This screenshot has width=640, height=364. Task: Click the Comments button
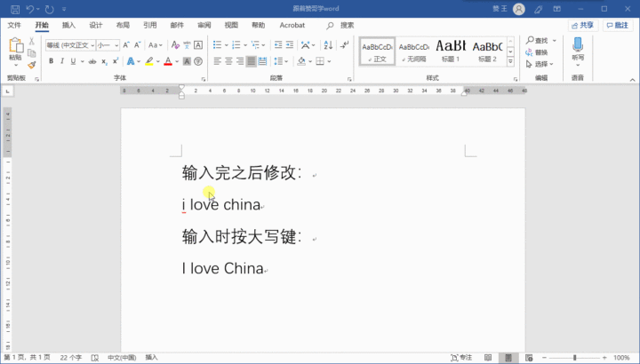618,25
